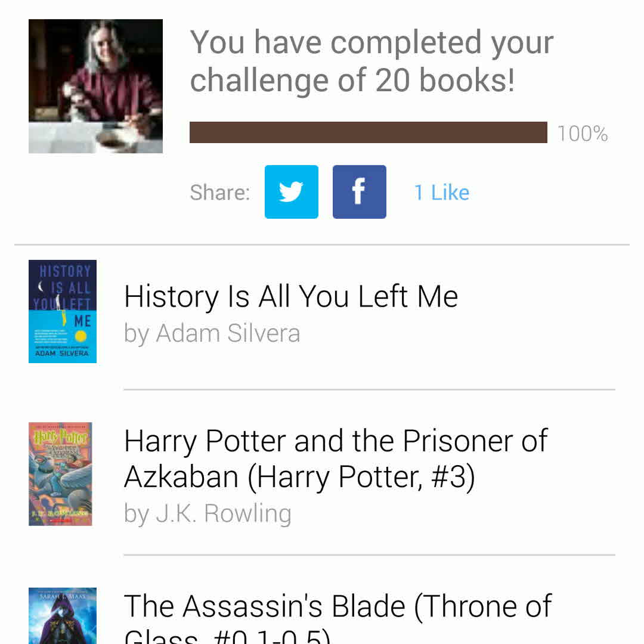Open the Prisoner of Azkaban book cover
Screen dimensions: 644x644
click(x=60, y=474)
